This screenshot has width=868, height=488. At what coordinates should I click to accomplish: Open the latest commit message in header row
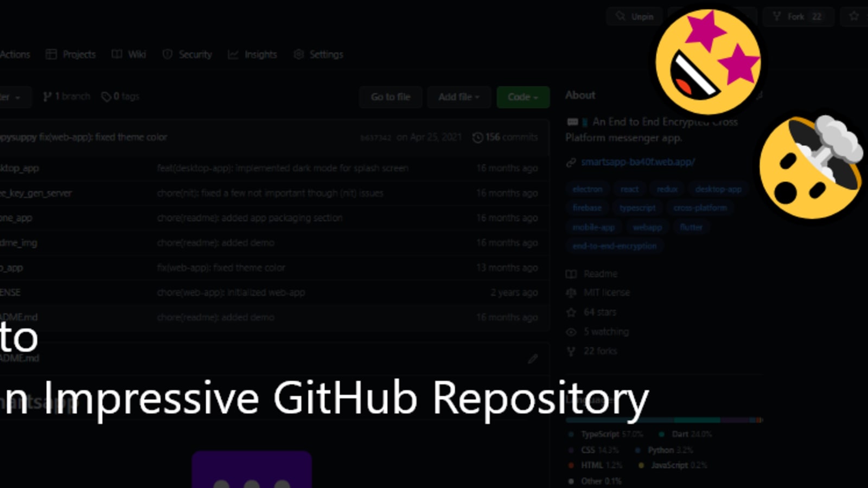click(x=103, y=137)
